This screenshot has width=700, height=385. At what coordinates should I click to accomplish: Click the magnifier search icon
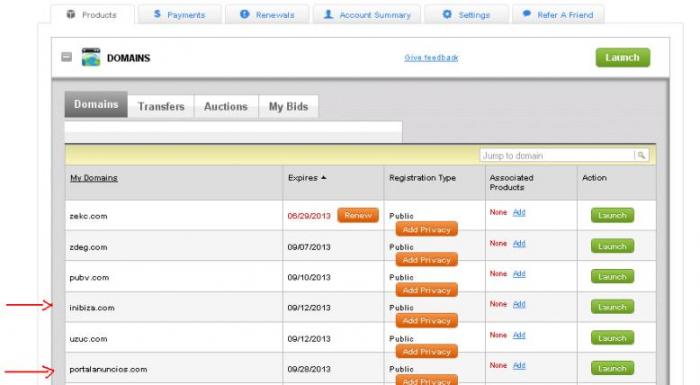coord(641,155)
